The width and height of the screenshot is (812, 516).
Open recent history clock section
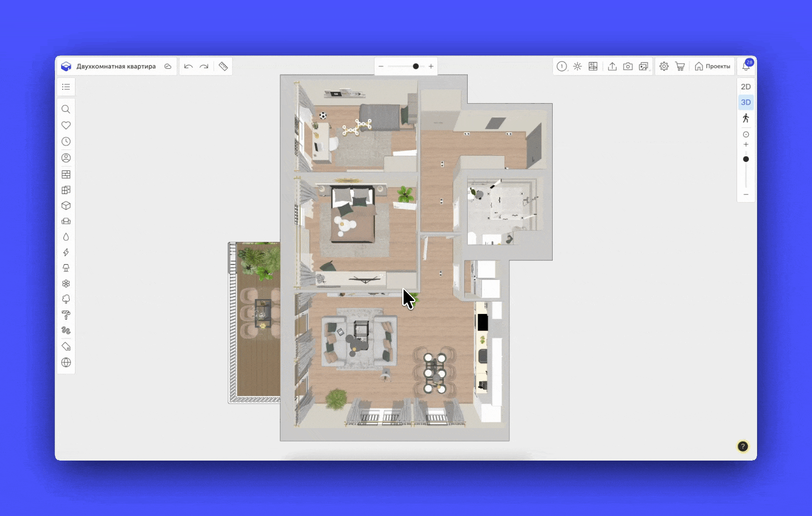click(66, 141)
